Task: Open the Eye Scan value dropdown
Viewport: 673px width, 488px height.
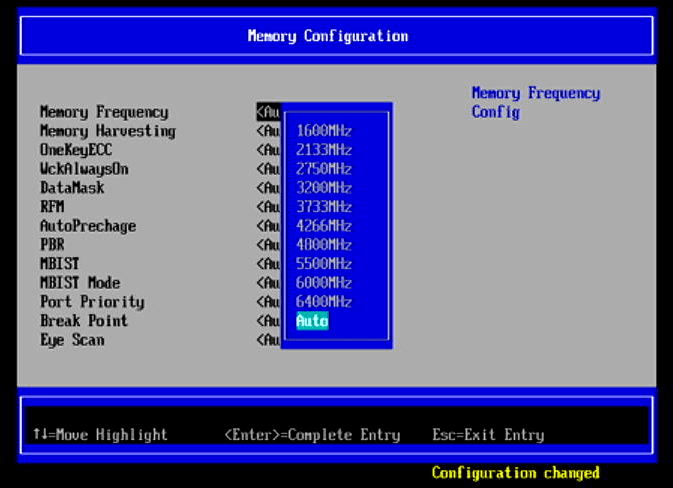Action: coord(268,340)
